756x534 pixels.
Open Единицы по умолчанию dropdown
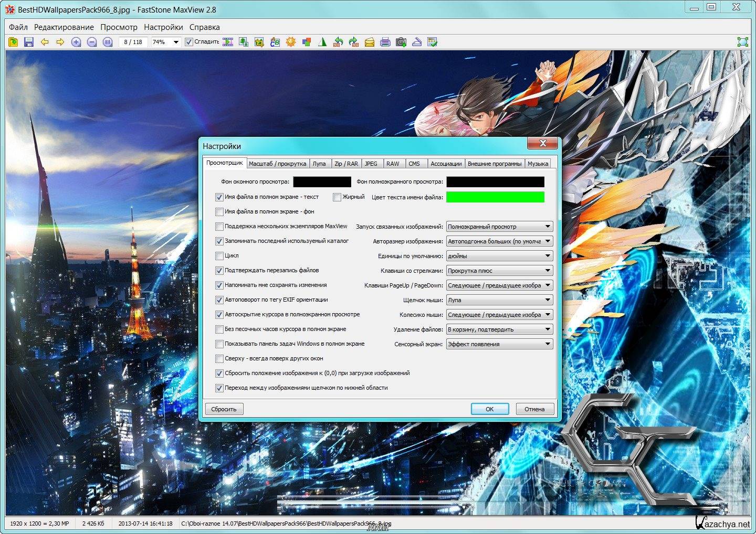point(499,256)
